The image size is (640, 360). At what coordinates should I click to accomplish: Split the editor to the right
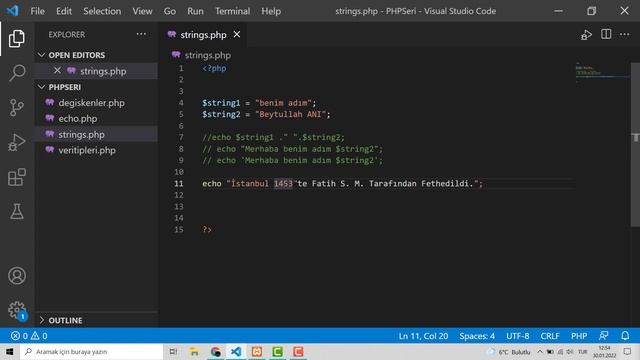(x=606, y=34)
